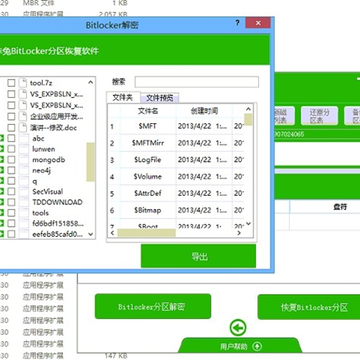Select the checkbox for 演讲--修改.doc
Viewport: 360px width, 360px height.
pyautogui.click(x=11, y=127)
